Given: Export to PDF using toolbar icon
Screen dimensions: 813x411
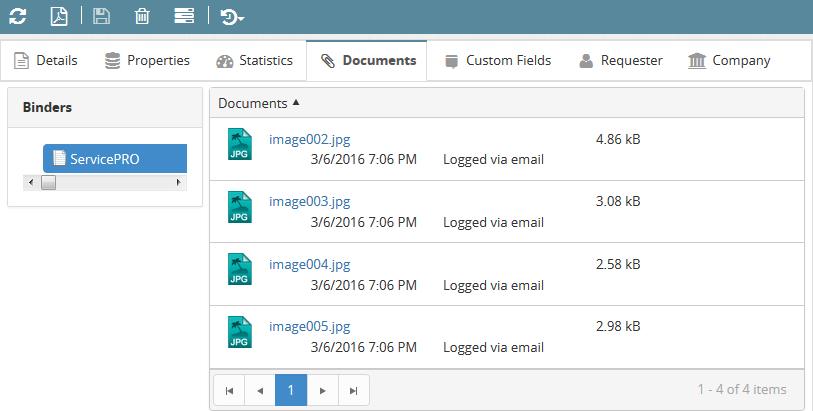Looking at the screenshot, I should (x=59, y=16).
